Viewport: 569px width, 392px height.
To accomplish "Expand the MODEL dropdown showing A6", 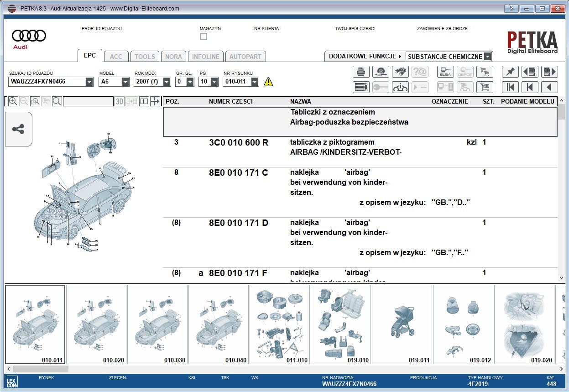I will [x=125, y=82].
